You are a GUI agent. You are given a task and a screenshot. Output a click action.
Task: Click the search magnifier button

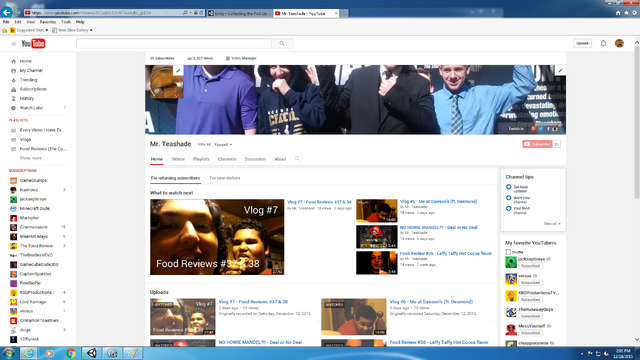click(282, 43)
